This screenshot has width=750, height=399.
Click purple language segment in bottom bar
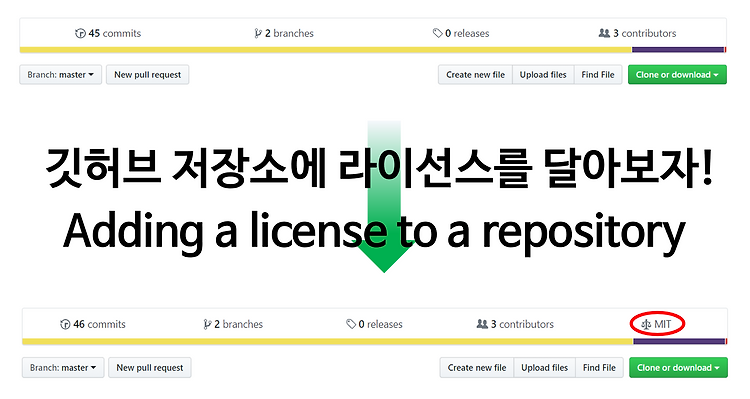pyautogui.click(x=679, y=342)
